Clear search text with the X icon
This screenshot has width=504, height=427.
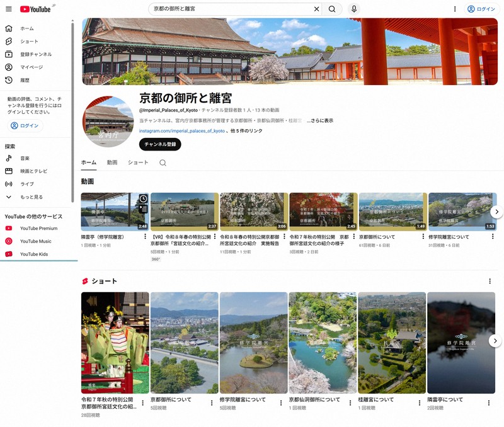coord(317,9)
